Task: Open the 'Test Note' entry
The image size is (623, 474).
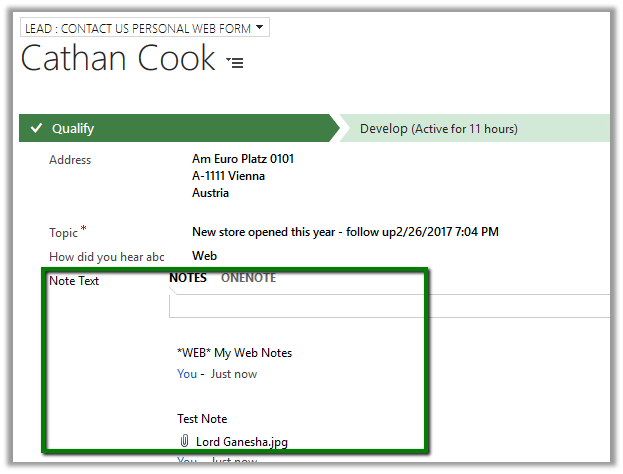Action: 201,419
